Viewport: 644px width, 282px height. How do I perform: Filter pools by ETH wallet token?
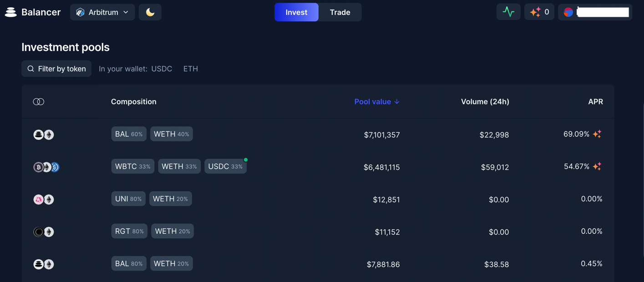tap(190, 69)
